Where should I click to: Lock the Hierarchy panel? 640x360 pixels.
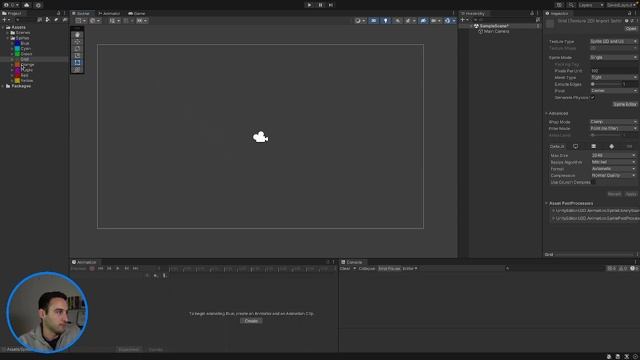[x=532, y=13]
